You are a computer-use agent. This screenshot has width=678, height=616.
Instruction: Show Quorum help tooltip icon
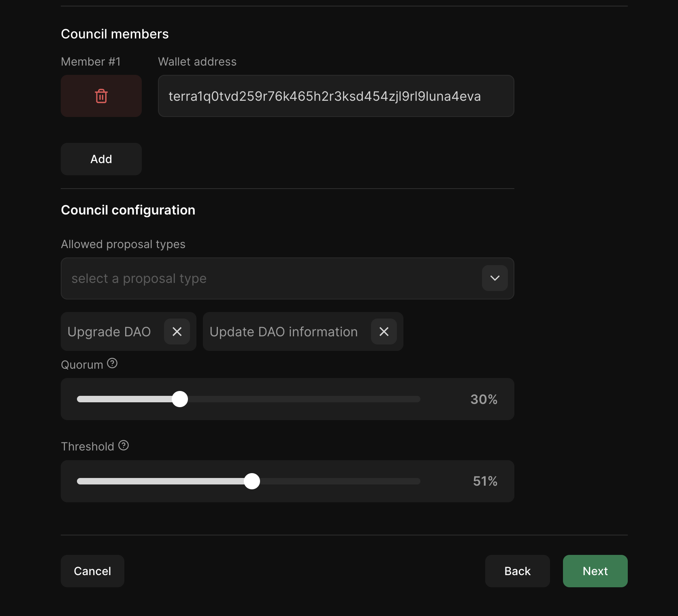pos(112,363)
